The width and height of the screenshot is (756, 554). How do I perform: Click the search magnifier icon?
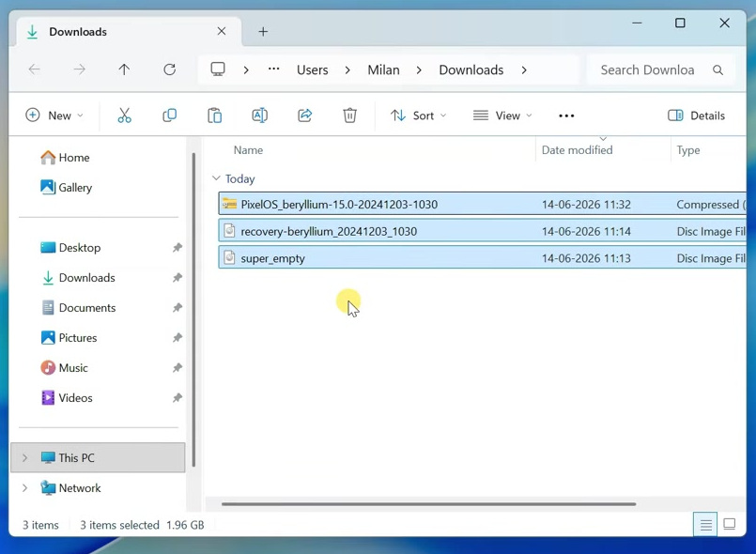point(717,70)
